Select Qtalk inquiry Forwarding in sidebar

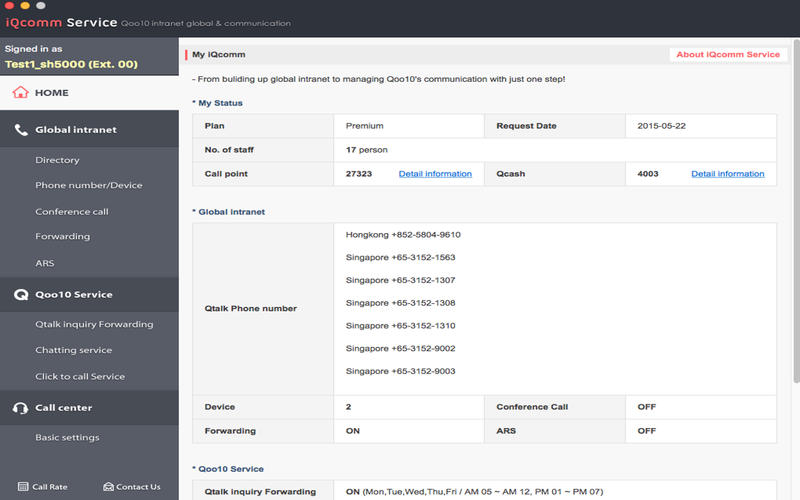pos(94,324)
